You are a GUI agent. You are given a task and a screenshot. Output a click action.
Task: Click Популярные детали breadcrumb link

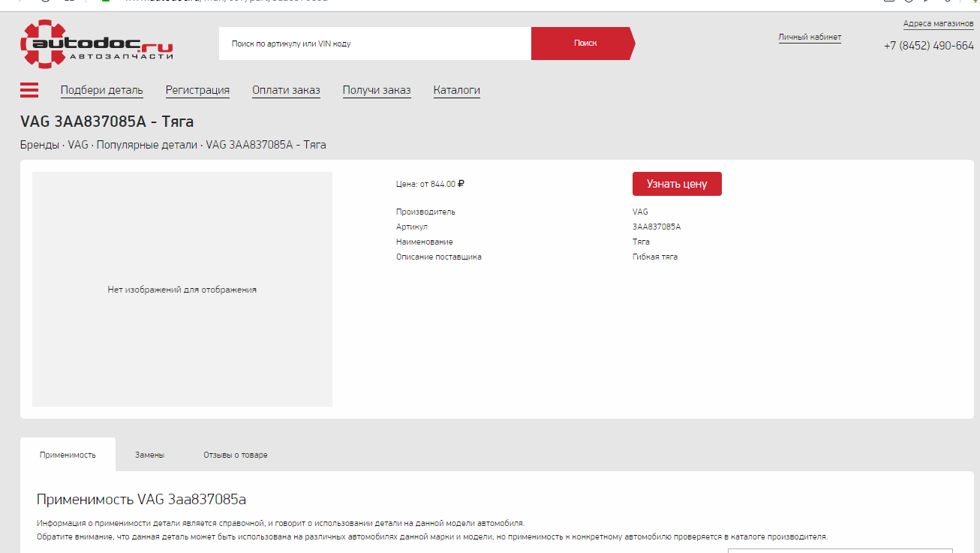tap(146, 145)
